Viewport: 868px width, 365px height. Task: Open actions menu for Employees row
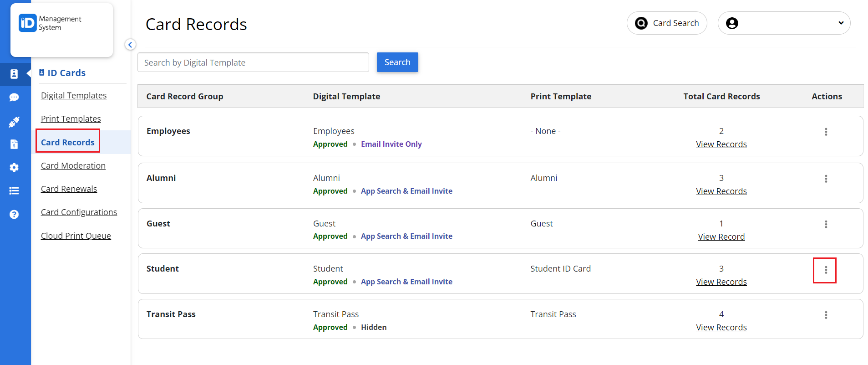(826, 132)
